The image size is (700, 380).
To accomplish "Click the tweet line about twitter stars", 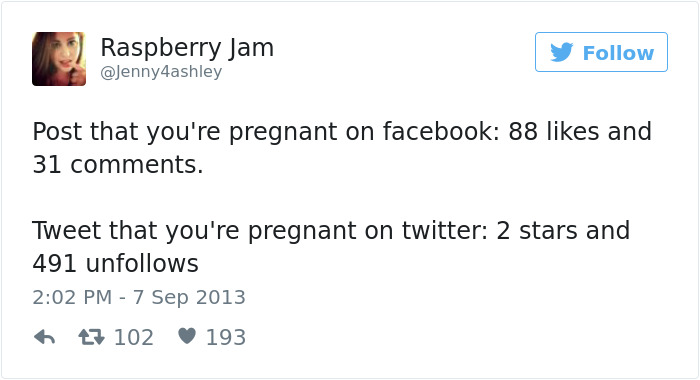I will (x=331, y=231).
